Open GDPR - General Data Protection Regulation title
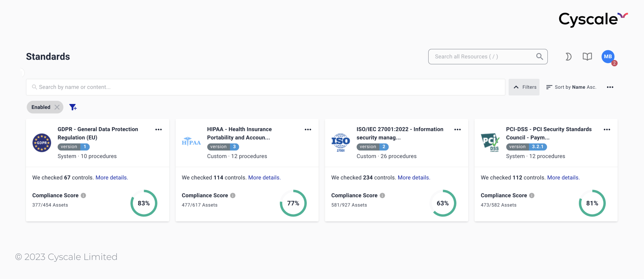644x279 pixels. click(x=98, y=133)
